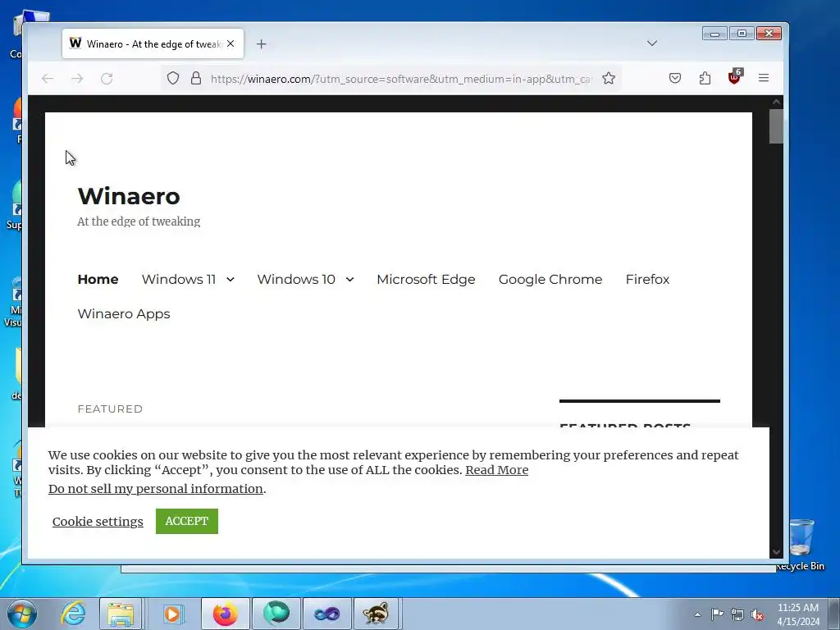Open the Firefox menu item

click(648, 279)
